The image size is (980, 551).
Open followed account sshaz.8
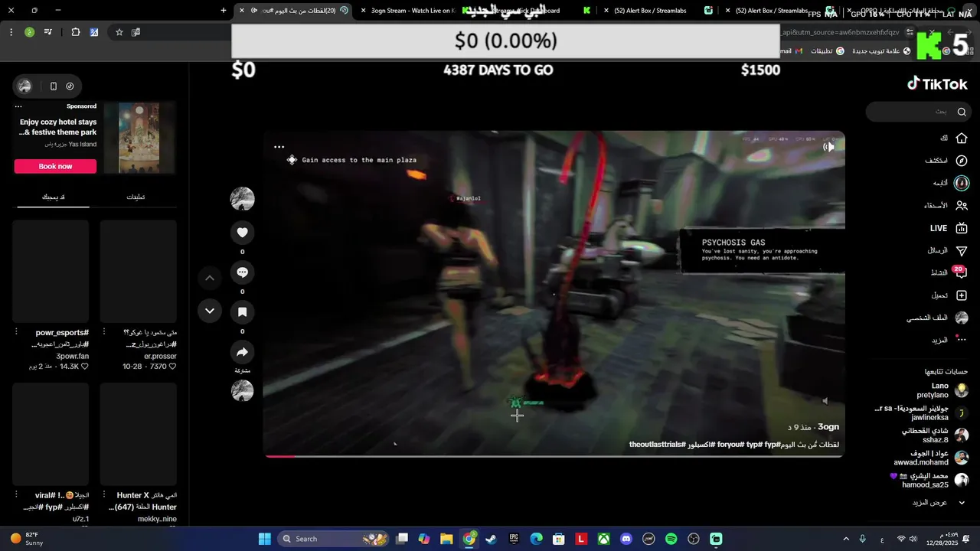tap(935, 435)
